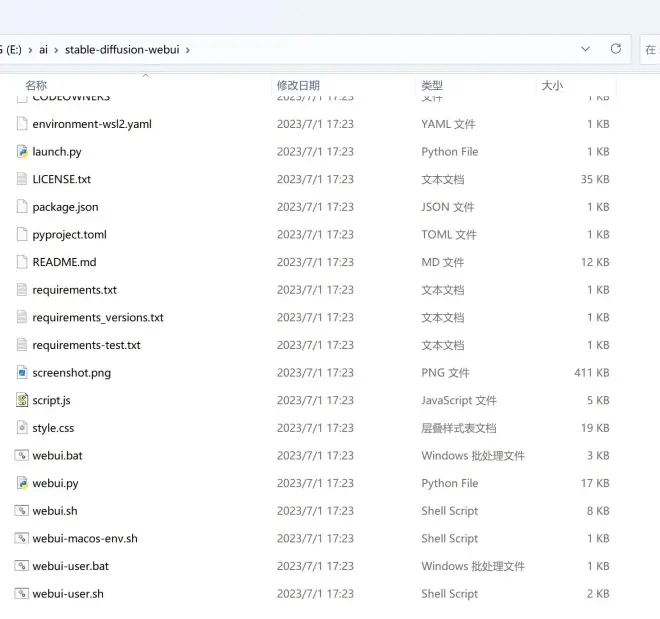
Task: Refresh the current folder view
Action: pos(616,49)
